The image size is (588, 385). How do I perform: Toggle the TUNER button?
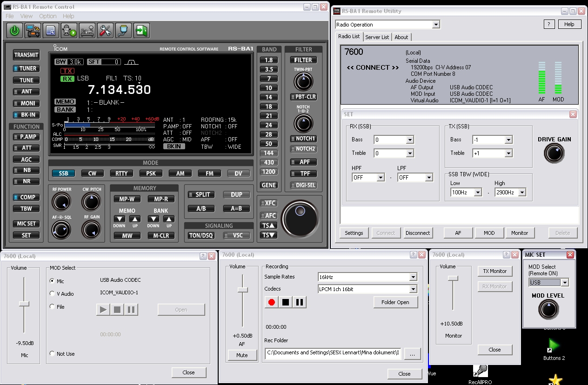26,68
